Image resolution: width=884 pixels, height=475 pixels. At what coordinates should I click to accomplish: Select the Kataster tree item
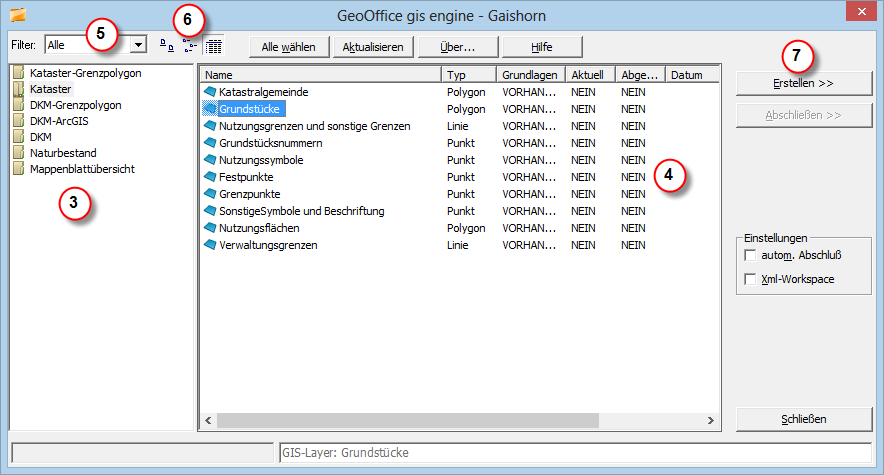point(51,88)
